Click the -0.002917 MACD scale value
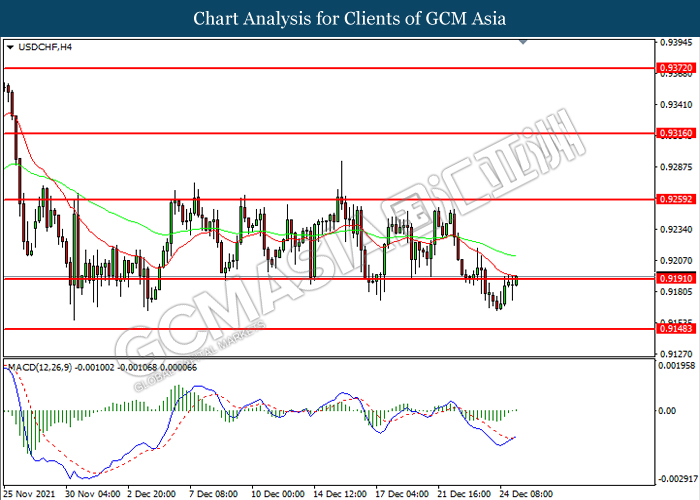 [677, 479]
